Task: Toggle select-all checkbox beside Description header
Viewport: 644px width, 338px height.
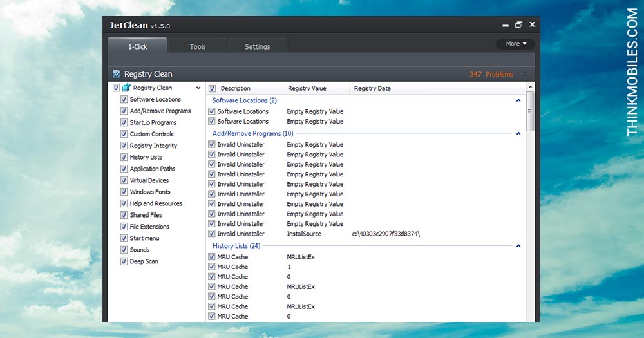Action: [x=212, y=88]
